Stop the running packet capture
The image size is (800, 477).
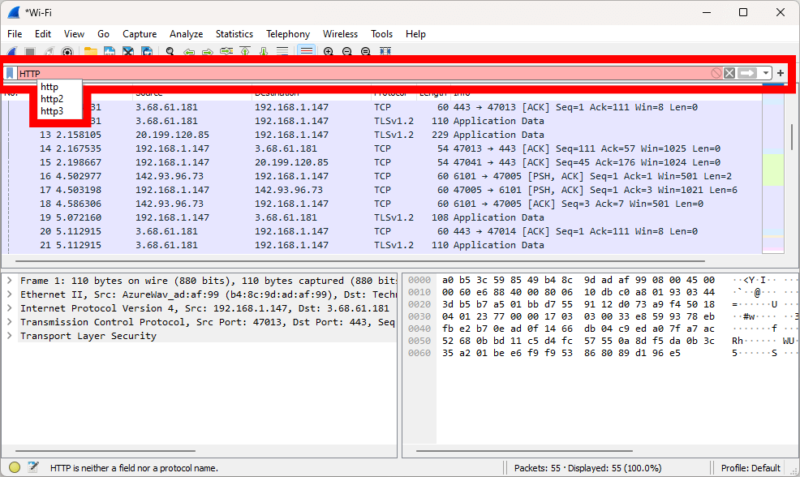point(30,52)
